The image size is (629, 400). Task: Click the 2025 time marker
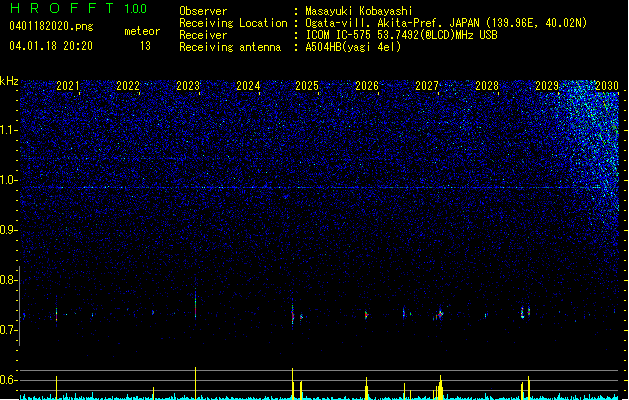point(307,86)
